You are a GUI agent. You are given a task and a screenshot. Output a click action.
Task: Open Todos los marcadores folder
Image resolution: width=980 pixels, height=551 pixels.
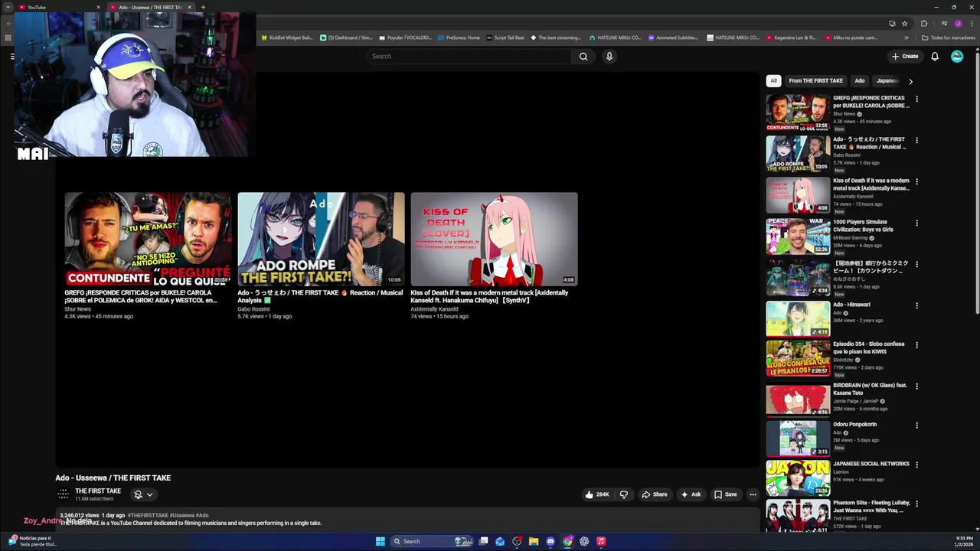pos(948,37)
